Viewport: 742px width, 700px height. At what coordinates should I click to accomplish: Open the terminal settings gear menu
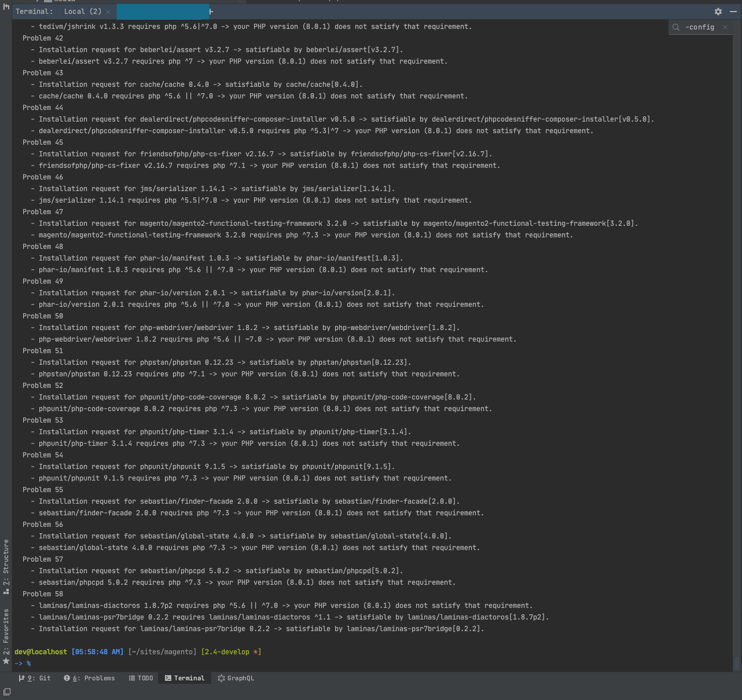[x=718, y=12]
